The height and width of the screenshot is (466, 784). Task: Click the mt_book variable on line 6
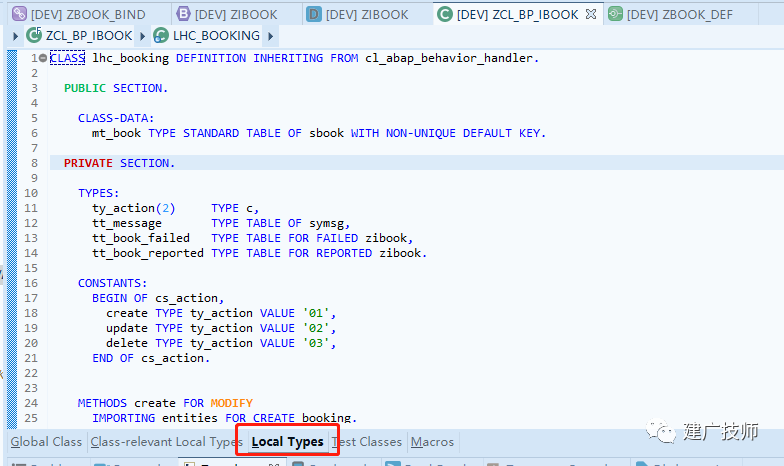pyautogui.click(x=116, y=133)
